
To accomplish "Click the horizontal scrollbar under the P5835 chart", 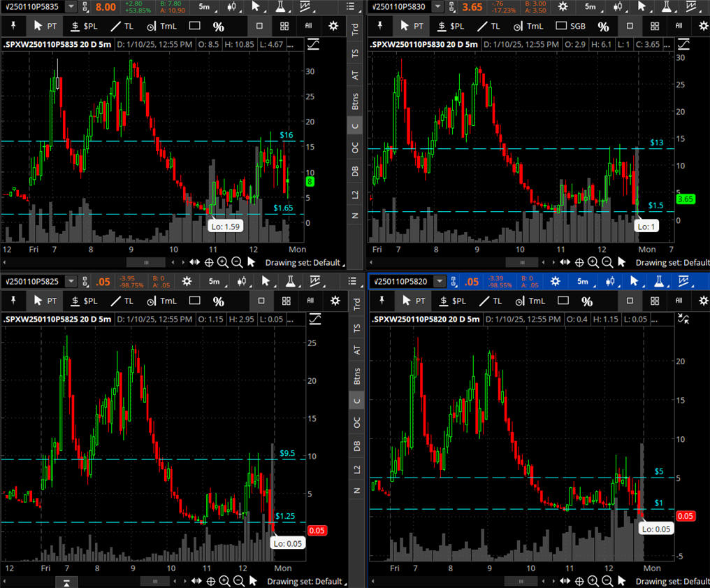I will tap(145, 262).
